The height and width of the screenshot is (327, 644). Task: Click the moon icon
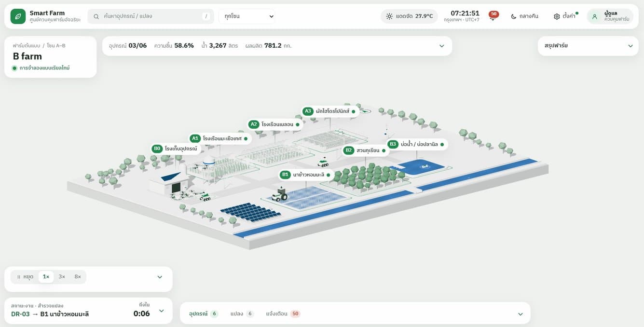(514, 16)
